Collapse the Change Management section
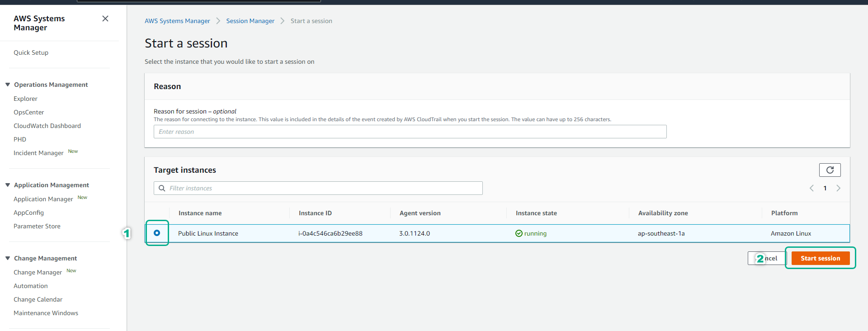Viewport: 868px width, 331px height. (8, 258)
